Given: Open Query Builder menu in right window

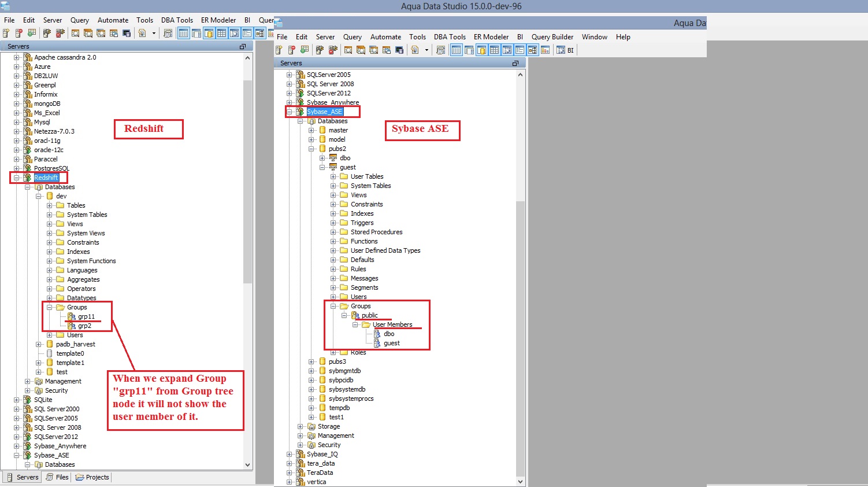Looking at the screenshot, I should [x=552, y=37].
